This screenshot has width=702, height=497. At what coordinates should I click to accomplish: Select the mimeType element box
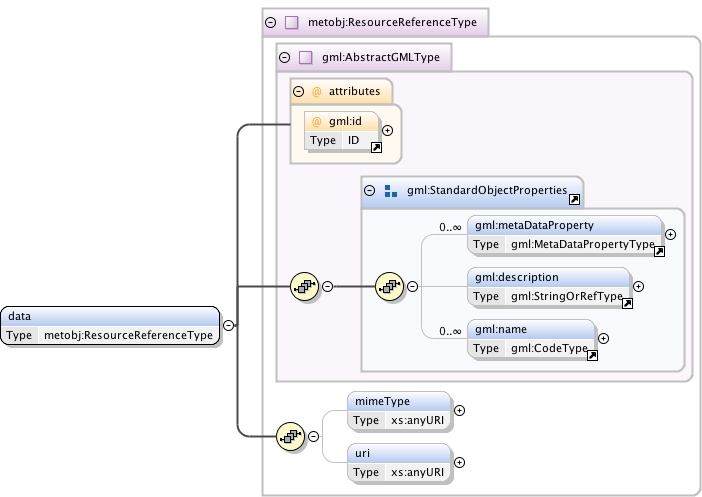[399, 411]
